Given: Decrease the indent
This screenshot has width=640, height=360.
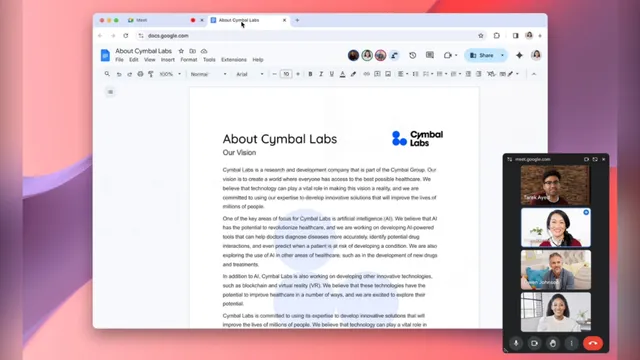Looking at the screenshot, I should 468,74.
